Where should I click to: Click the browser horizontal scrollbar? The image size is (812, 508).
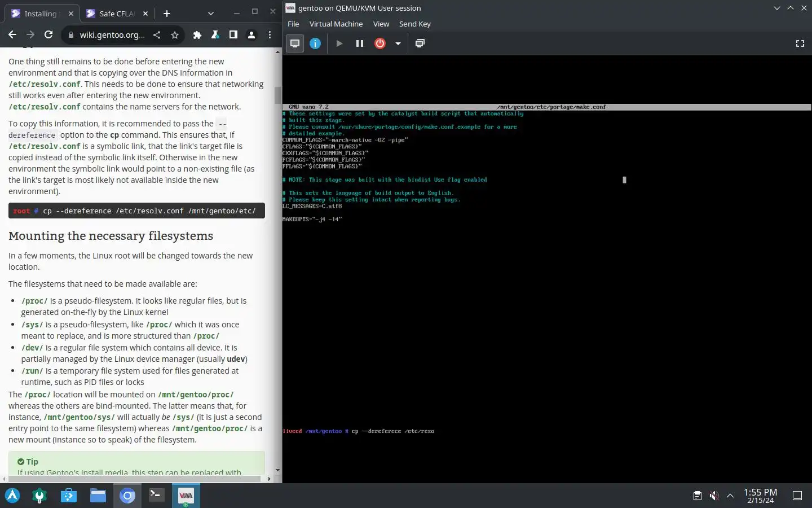click(135, 479)
